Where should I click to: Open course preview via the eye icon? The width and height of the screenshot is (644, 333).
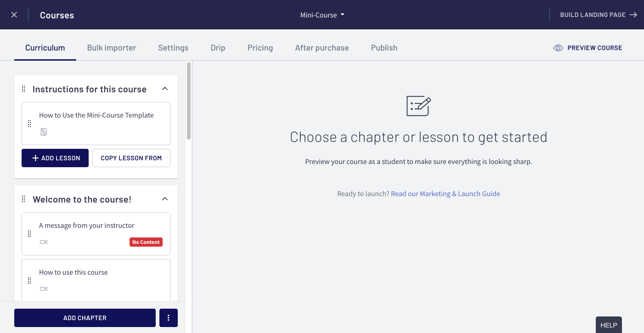(x=558, y=48)
